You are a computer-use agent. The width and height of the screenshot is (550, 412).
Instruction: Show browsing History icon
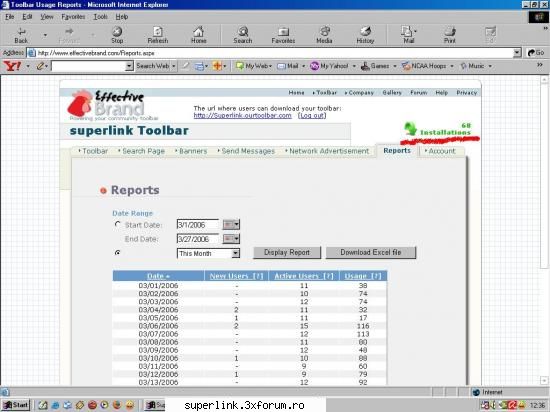(x=365, y=35)
